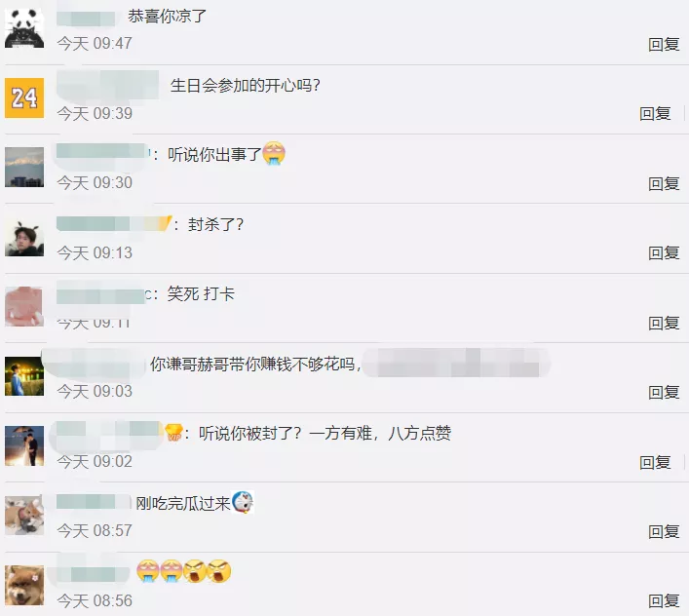
Task: View profile of bunny-ears boy avatar
Action: tap(24, 237)
